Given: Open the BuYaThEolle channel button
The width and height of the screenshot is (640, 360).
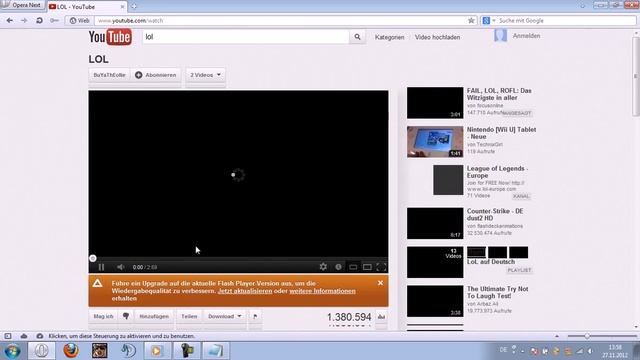Looking at the screenshot, I should [109, 75].
